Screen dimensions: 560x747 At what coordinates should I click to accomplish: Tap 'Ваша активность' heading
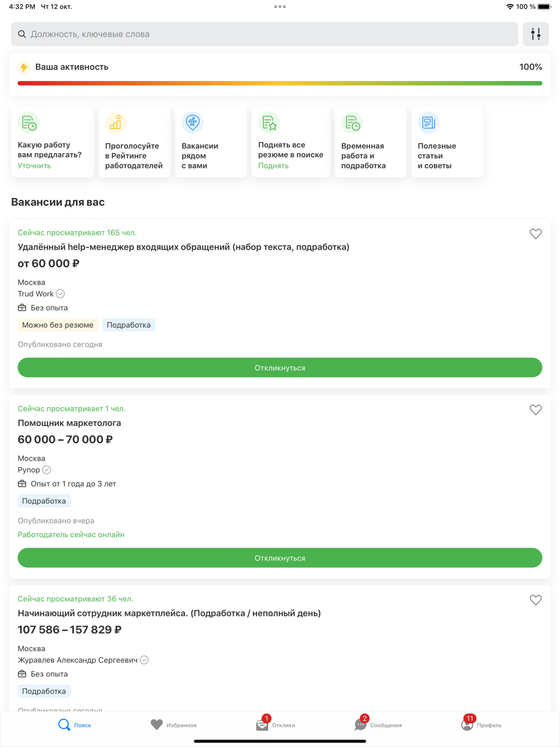click(x=72, y=67)
